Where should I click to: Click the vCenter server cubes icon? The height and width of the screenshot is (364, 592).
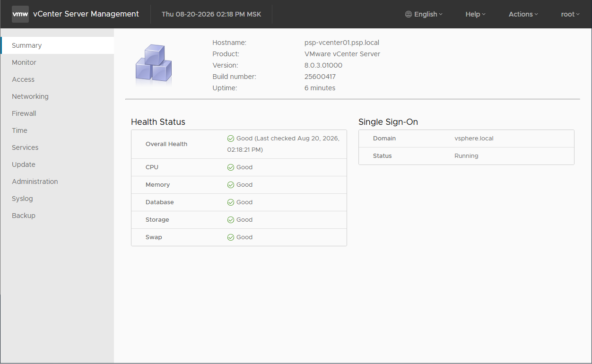(x=154, y=65)
